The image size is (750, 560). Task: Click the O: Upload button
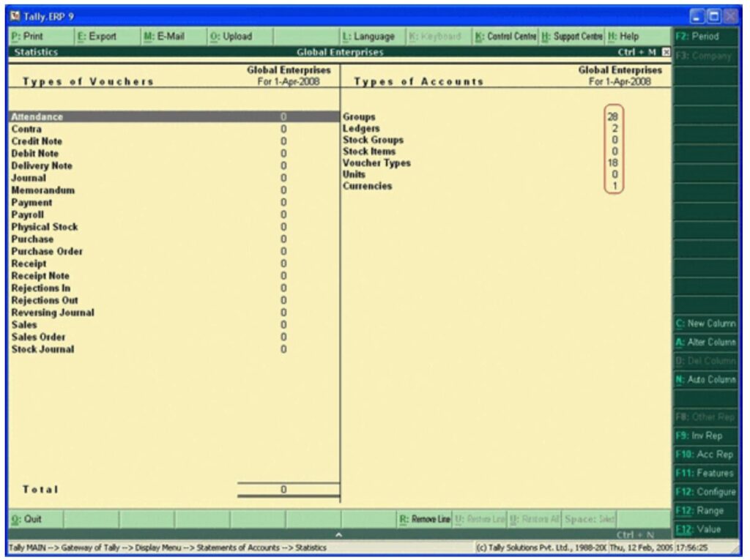240,37
